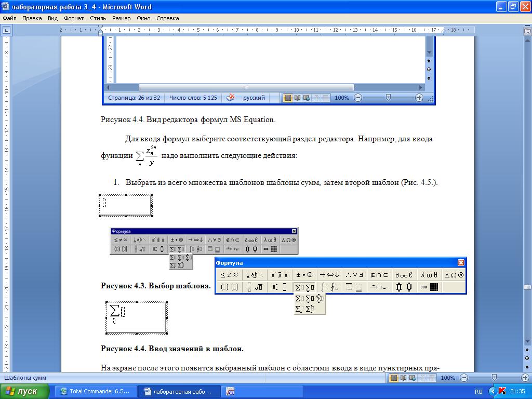Switch to Print Layout view in status bar
This screenshot has width=532, height=399.
point(394,378)
